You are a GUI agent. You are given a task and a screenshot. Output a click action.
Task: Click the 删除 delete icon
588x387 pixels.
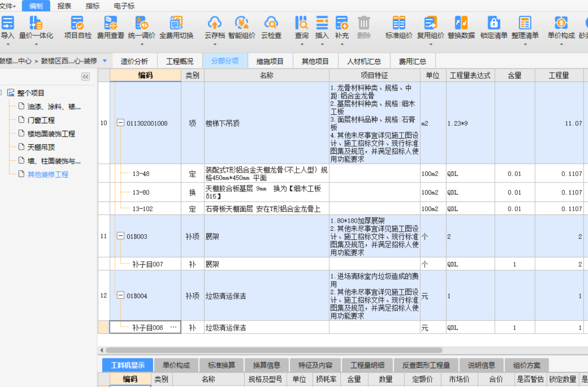tap(364, 23)
